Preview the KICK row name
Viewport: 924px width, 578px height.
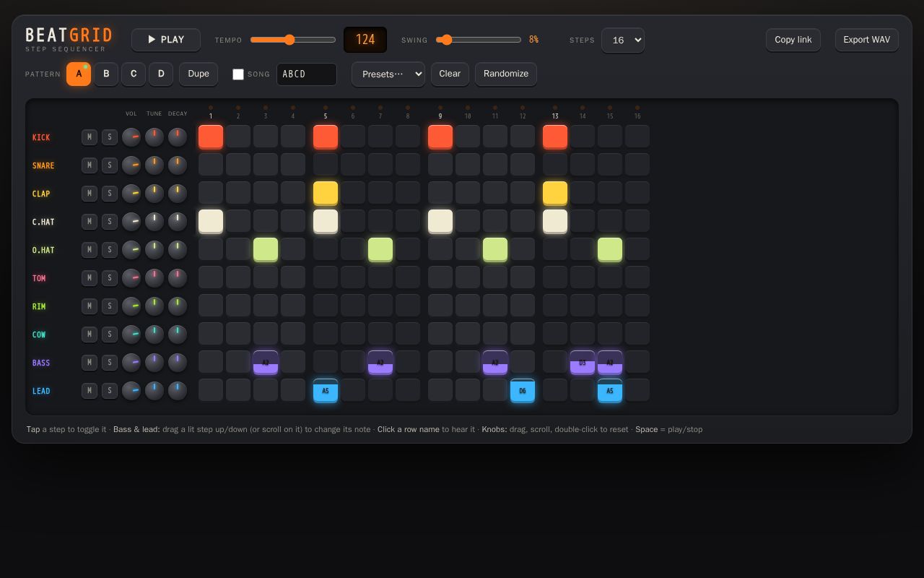41,137
